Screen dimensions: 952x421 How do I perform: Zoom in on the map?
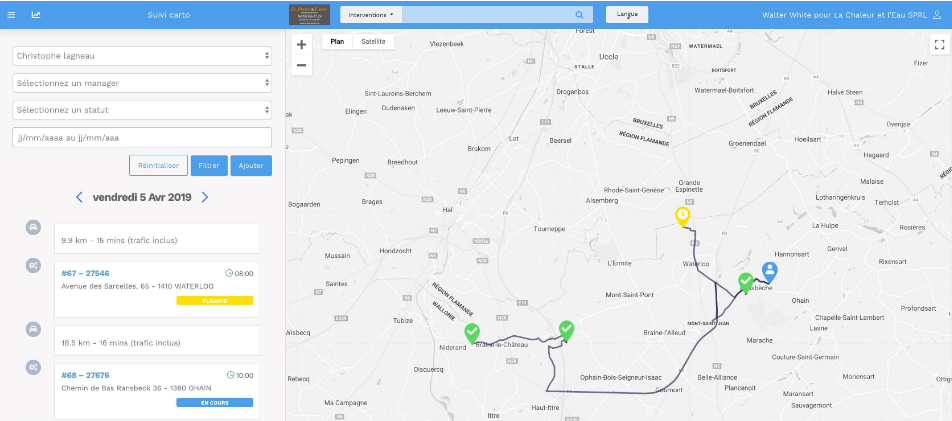(x=301, y=44)
